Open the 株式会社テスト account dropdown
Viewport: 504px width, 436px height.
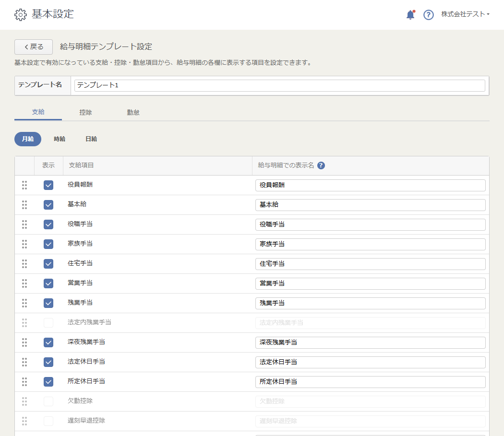tap(465, 14)
